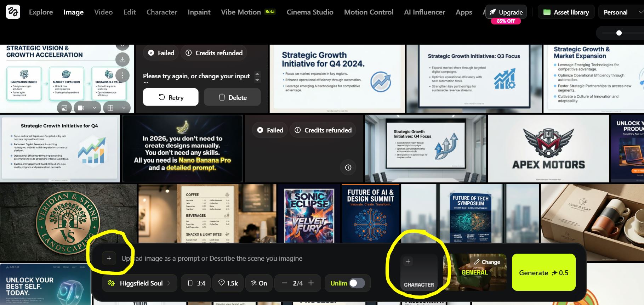Open the 3:4 aspect ratio dropdown
This screenshot has height=305, width=644.
[x=196, y=283]
